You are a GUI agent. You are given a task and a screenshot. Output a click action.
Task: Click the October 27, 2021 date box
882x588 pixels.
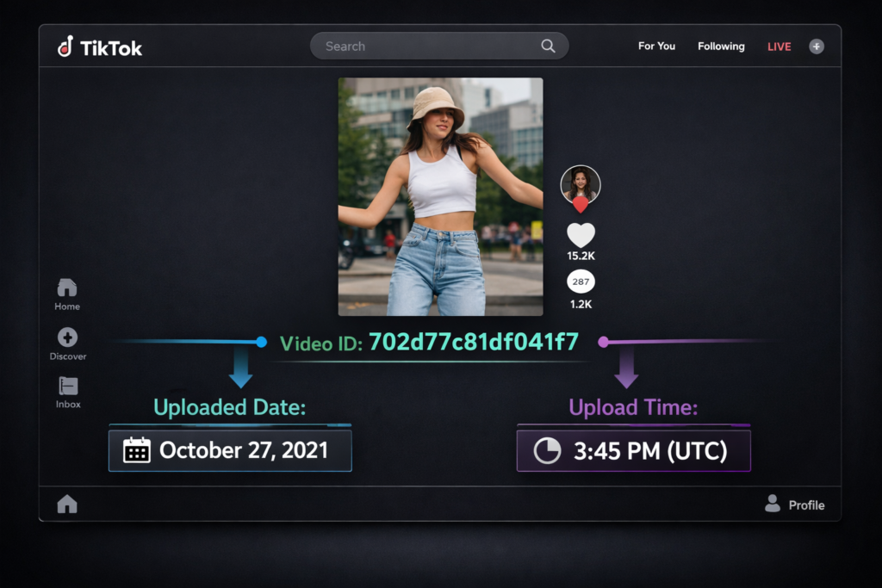[x=230, y=450]
